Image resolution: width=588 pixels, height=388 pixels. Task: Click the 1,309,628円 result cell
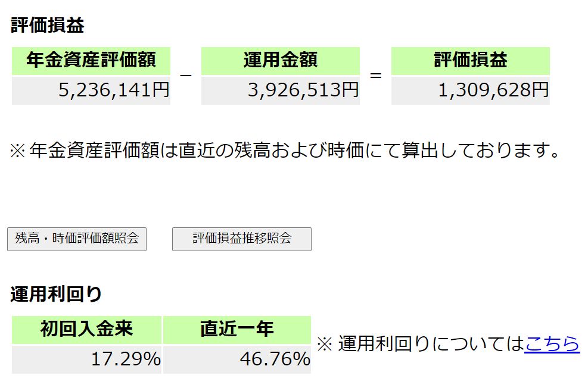click(470, 90)
